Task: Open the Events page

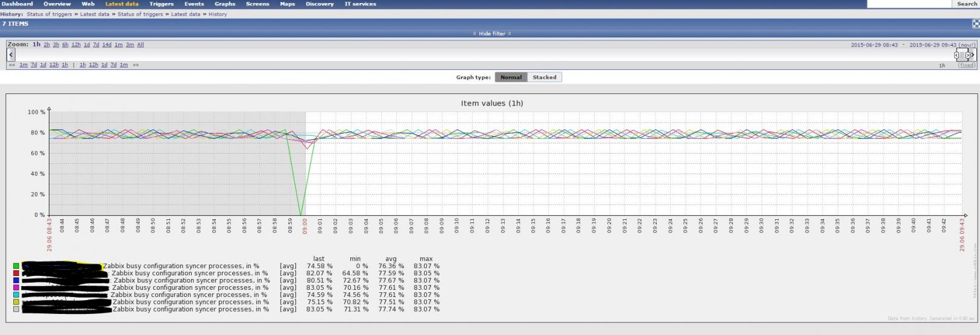Action: tap(194, 4)
